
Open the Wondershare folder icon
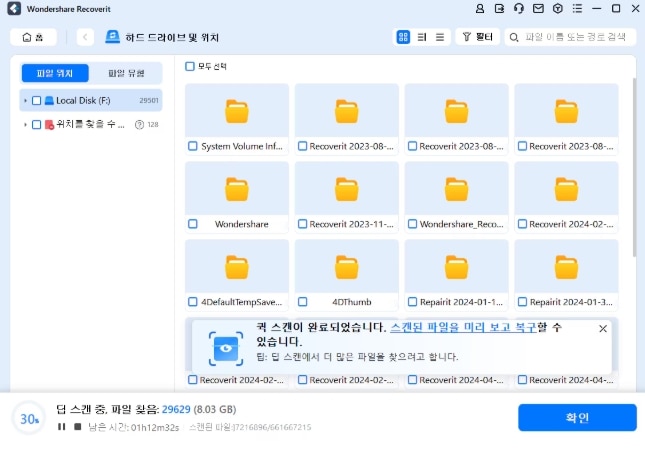237,189
